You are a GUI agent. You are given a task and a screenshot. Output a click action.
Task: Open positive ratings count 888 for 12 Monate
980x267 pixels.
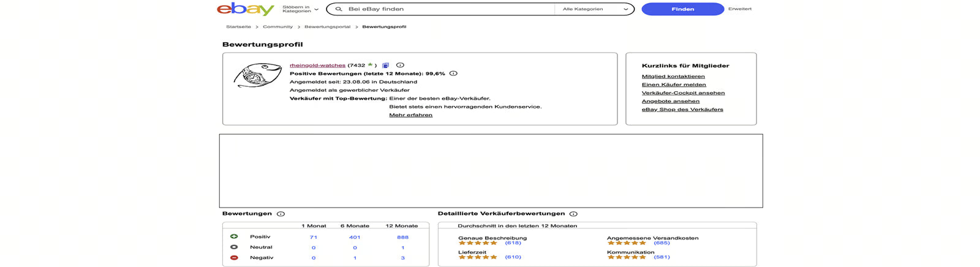402,237
